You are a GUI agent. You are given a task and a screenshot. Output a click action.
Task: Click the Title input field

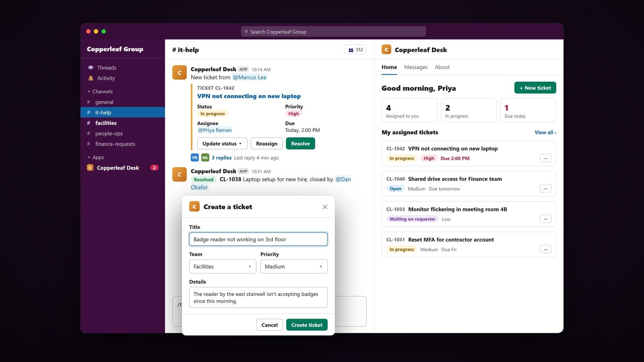tap(258, 239)
